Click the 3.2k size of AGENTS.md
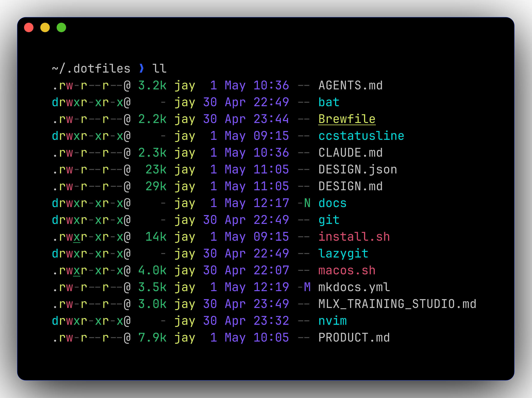 coord(152,85)
